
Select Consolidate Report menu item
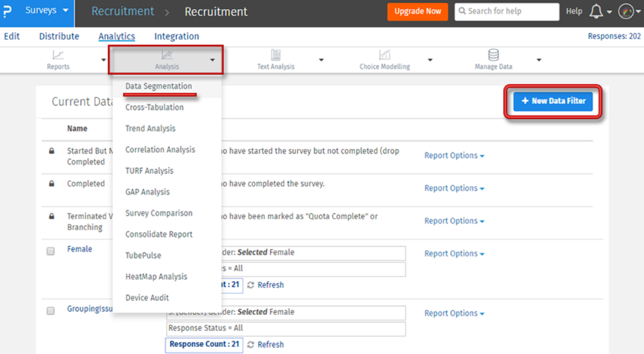pyautogui.click(x=159, y=234)
